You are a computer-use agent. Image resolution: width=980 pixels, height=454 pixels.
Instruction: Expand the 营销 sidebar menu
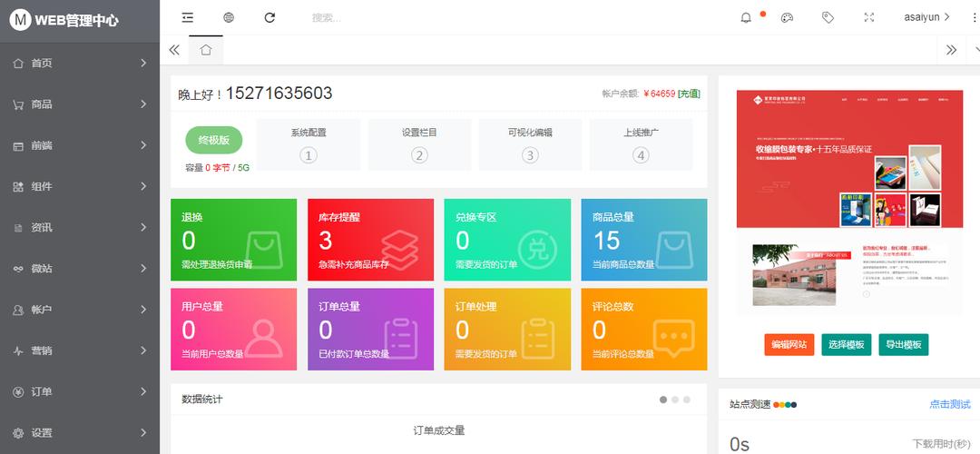pos(80,350)
